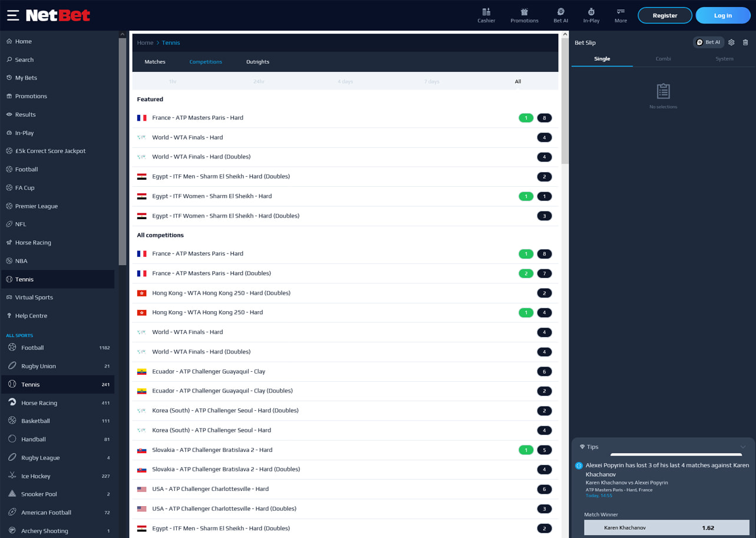The height and width of the screenshot is (538, 756).
Task: Filter competitions by 24hr
Action: (259, 81)
